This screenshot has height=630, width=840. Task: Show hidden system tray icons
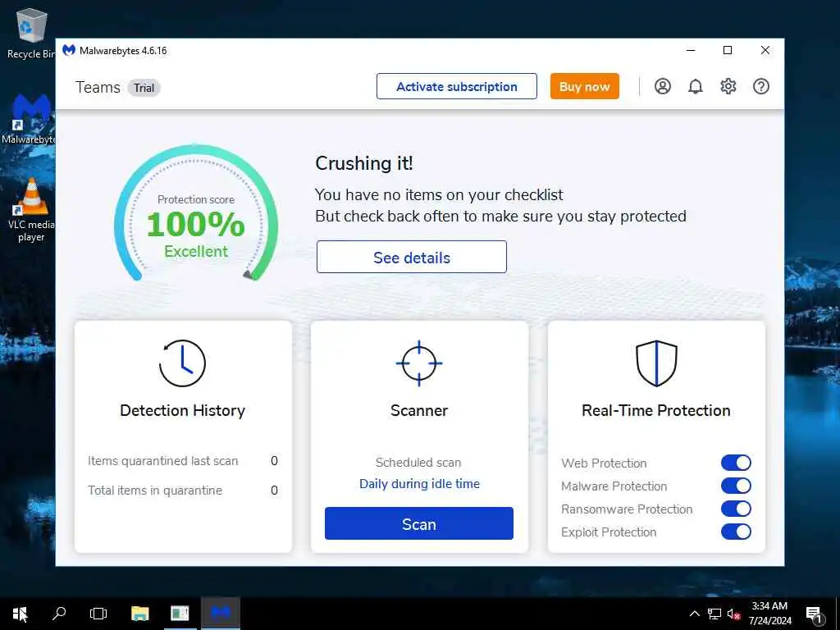tap(694, 614)
